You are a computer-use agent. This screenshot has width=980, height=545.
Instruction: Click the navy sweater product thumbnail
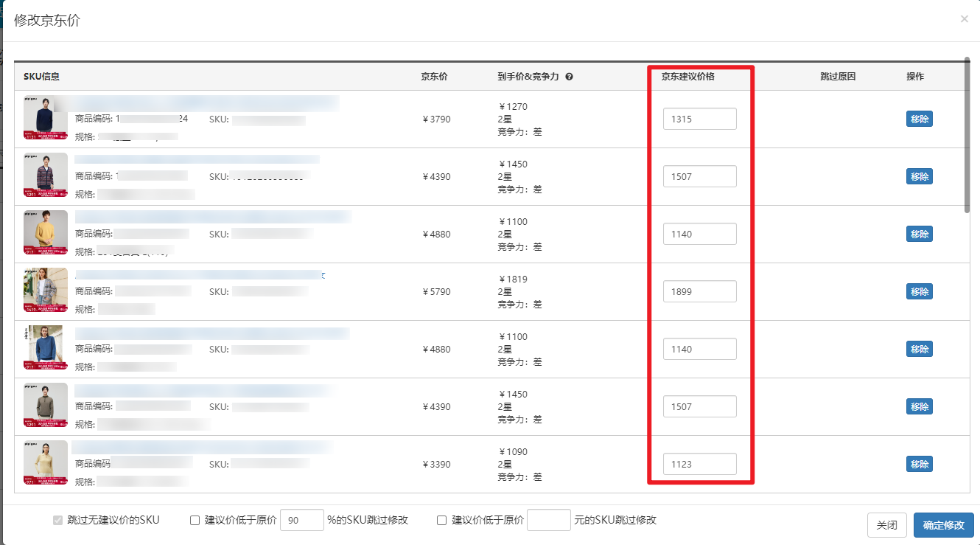[45, 118]
